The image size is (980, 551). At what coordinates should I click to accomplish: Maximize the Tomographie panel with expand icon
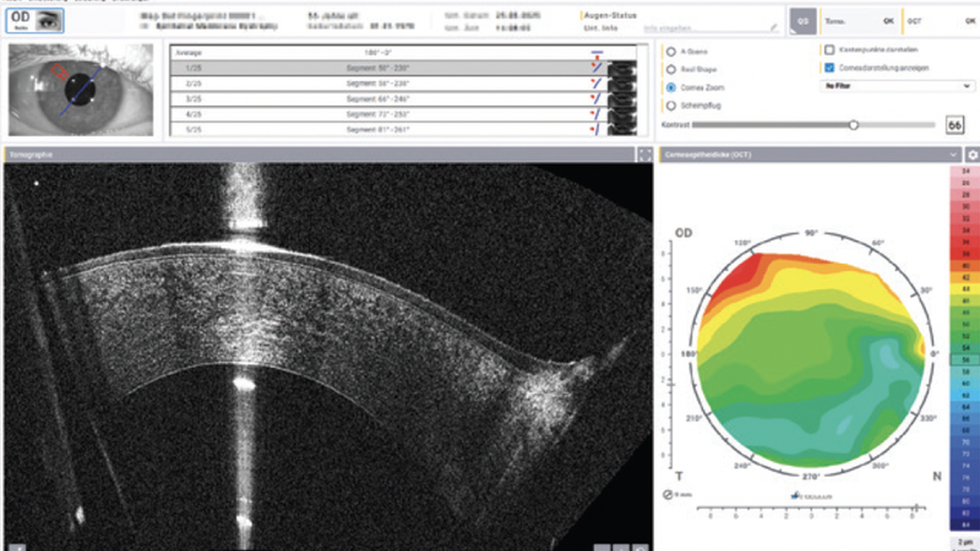point(644,154)
